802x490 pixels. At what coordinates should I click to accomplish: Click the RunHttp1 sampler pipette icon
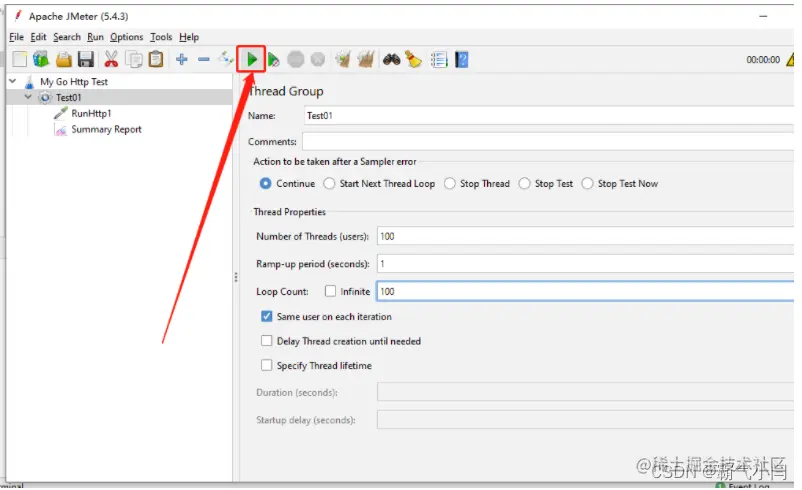[60, 114]
